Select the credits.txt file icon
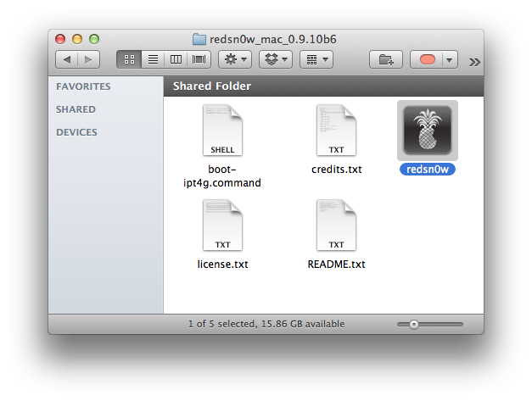This screenshot has height=401, width=532. [336, 131]
